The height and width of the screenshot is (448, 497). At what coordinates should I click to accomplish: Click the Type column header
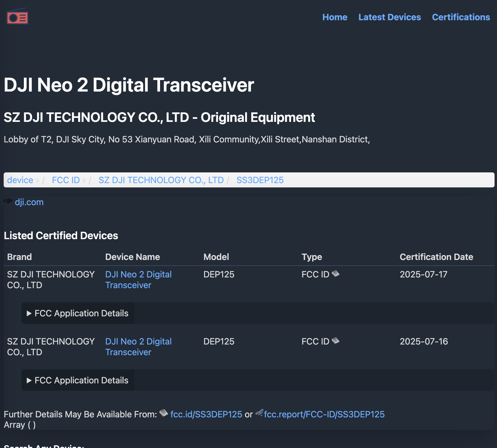312,257
